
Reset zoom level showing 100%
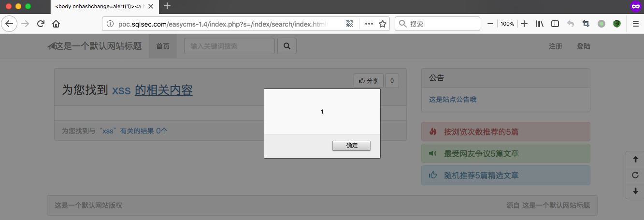(507, 24)
